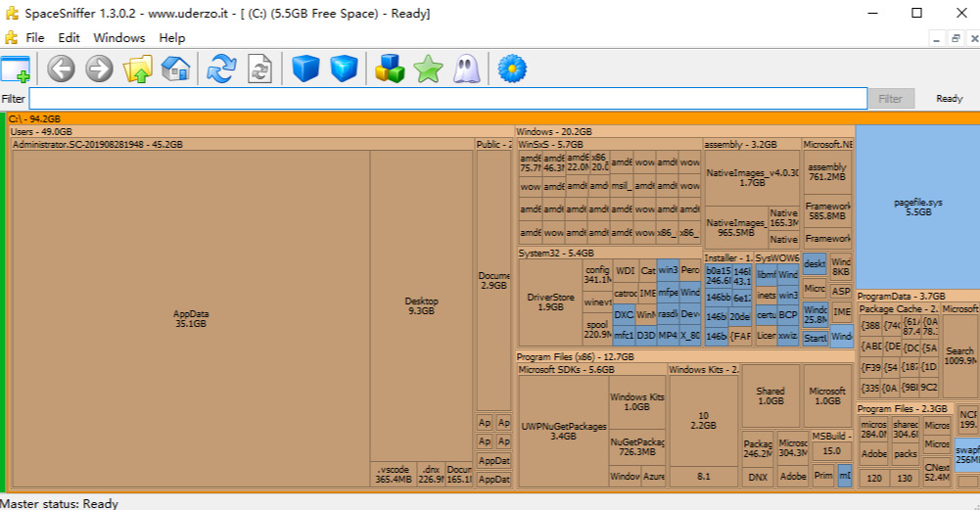Viewport: 980px width, 510px height.
Task: Select the DNX block in Program Files (x86)
Action: 758,477
